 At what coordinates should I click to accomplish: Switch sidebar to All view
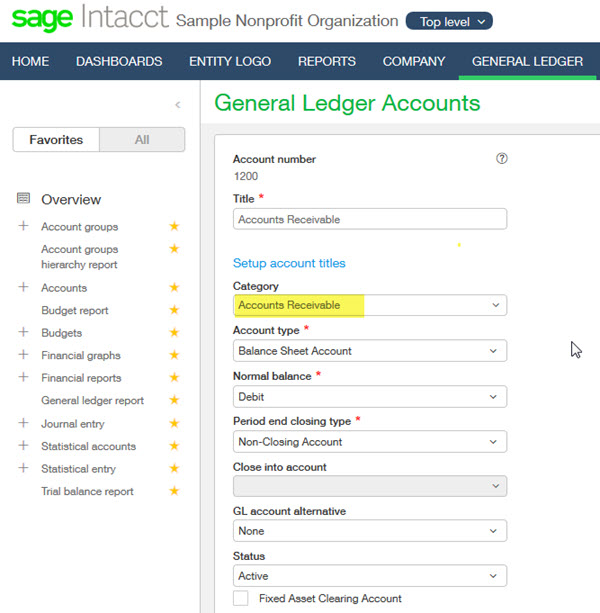142,140
